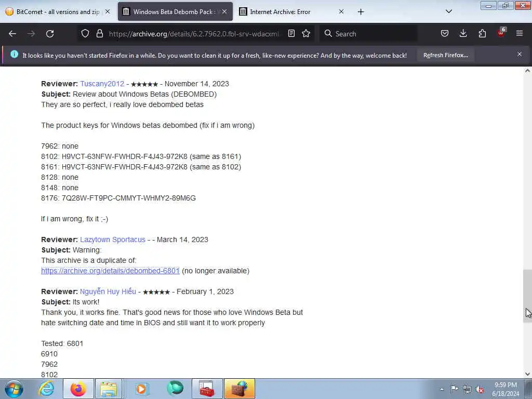Click the "Subject: Warning:" line

coord(71,250)
